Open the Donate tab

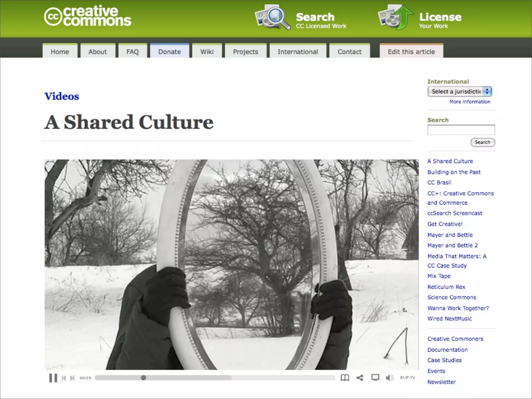coord(169,52)
